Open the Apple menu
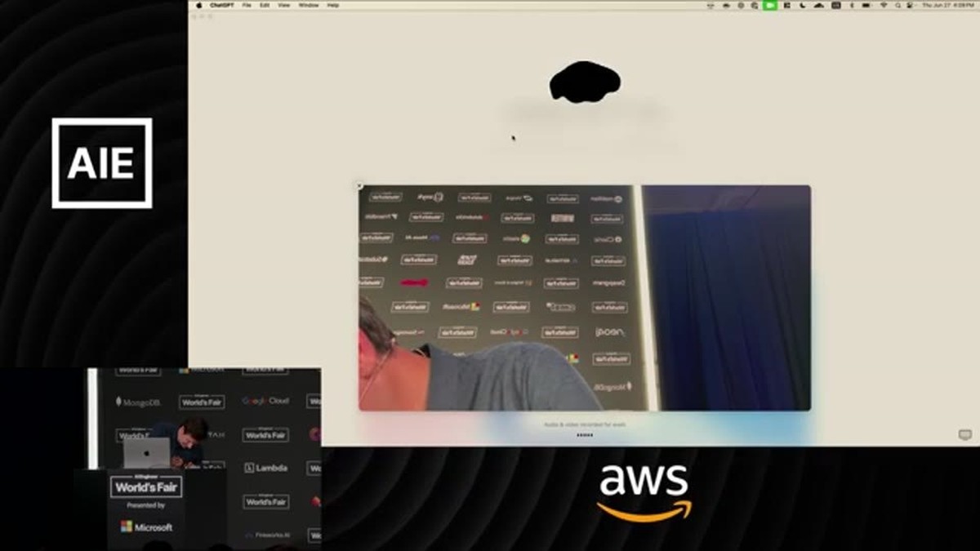The width and height of the screenshot is (980, 551). (x=198, y=5)
